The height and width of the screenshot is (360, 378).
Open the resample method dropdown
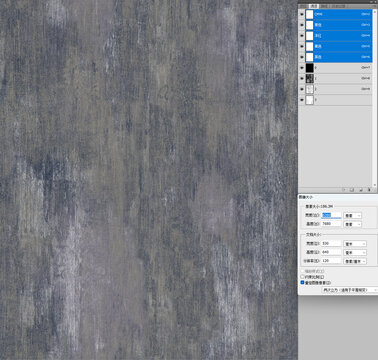point(350,290)
